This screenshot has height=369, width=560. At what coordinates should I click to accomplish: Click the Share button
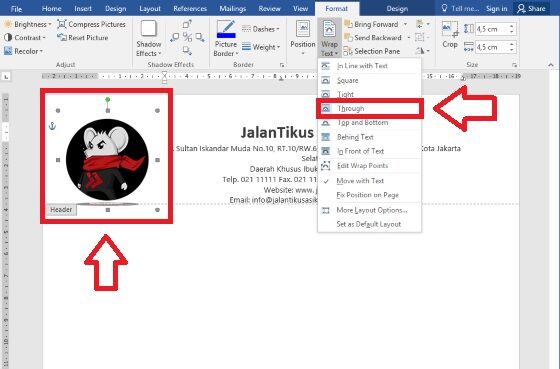(x=531, y=9)
